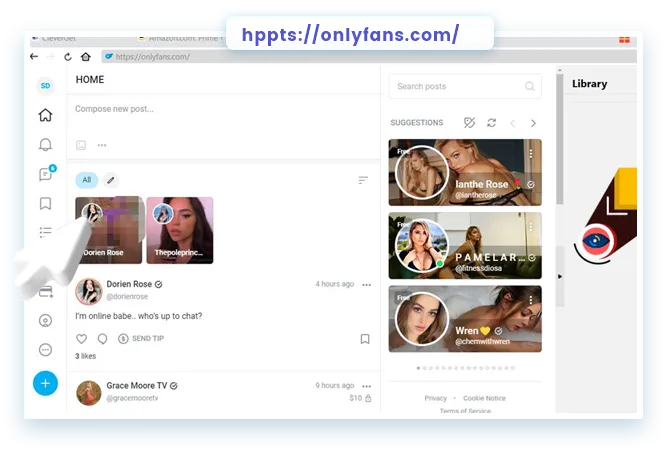Open @dorienrose handle link

(127, 297)
